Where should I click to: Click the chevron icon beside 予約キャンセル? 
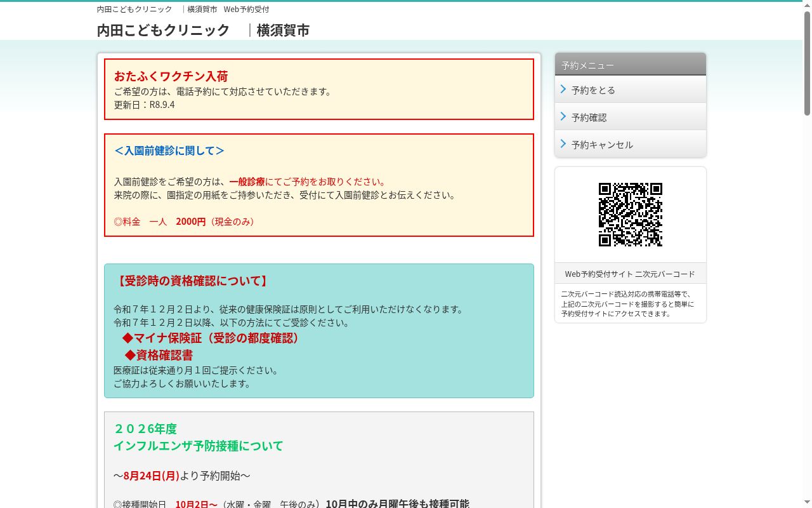(x=563, y=144)
